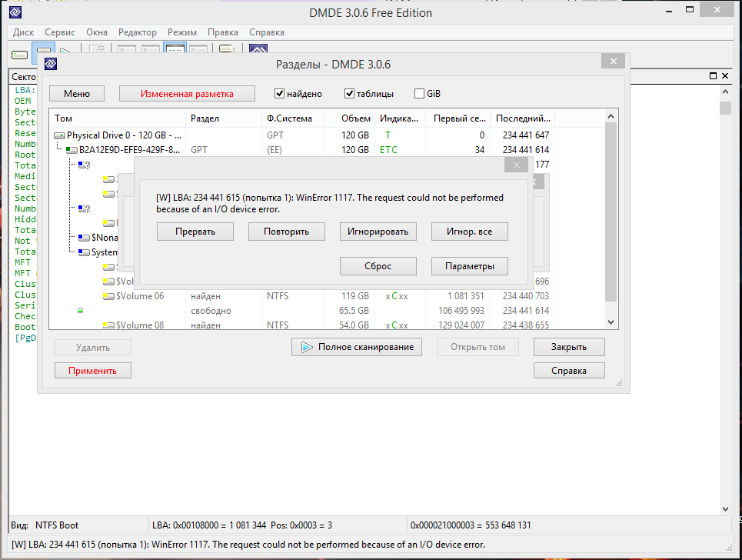Select the $Volume 06 drive icon
The width and height of the screenshot is (742, 560).
pyautogui.click(x=108, y=296)
